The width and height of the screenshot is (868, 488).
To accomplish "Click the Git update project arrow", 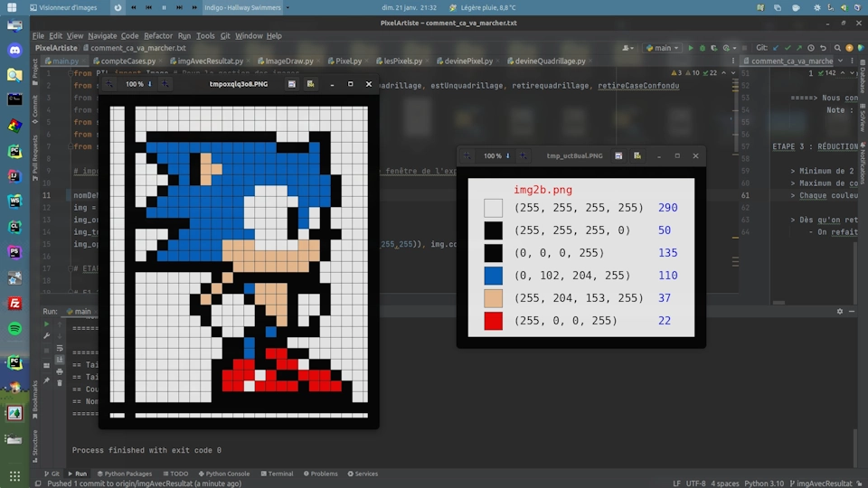I will tap(776, 48).
